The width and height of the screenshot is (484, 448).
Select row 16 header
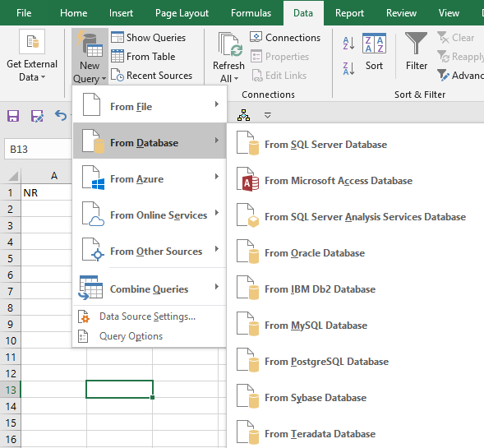[11, 439]
